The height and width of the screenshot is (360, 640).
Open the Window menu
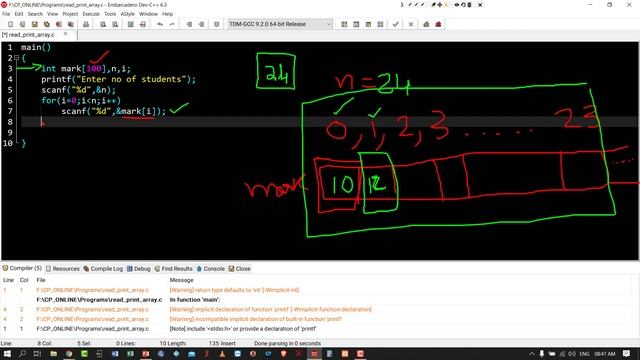coord(148,14)
